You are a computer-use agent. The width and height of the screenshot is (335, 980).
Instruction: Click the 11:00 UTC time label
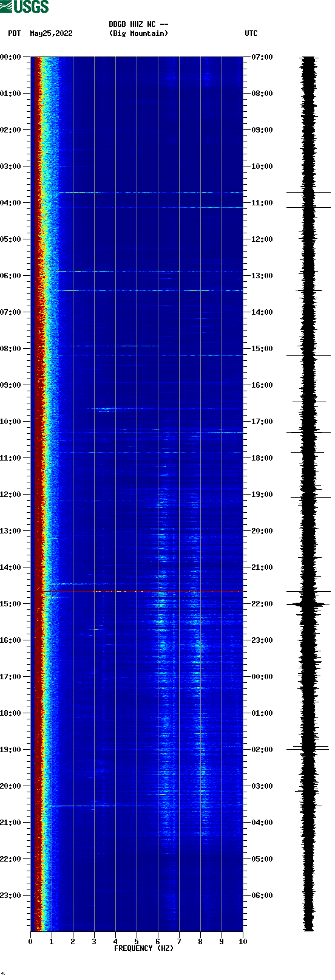pyautogui.click(x=262, y=203)
